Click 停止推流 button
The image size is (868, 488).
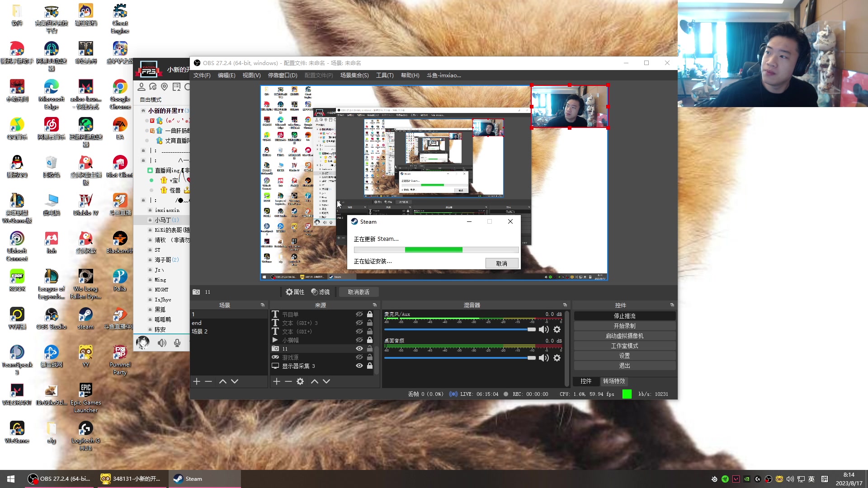[x=624, y=316]
